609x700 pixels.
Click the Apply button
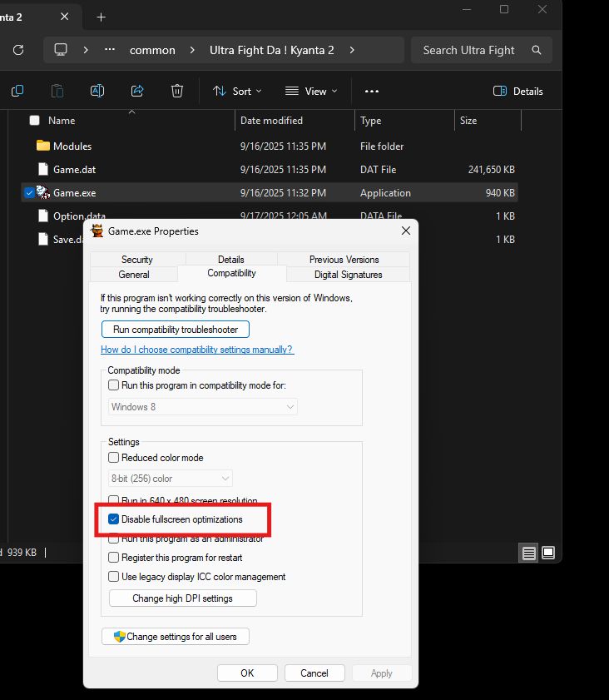(x=382, y=673)
